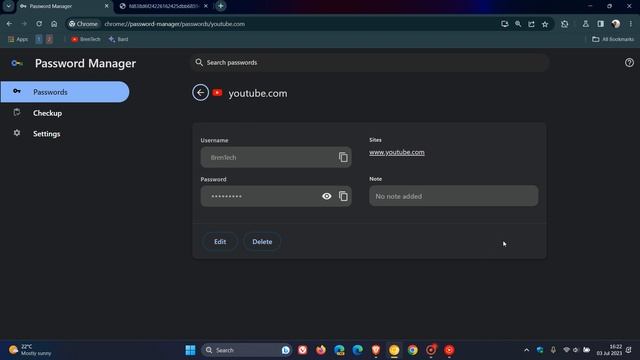Viewport: 640px width, 360px height.
Task: Open the Windows Start menu
Action: pos(190,350)
